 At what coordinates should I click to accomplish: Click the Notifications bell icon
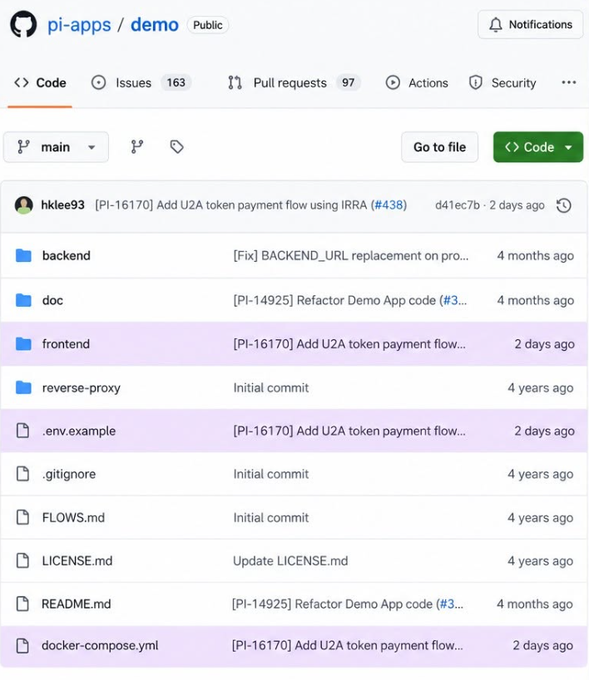coord(495,25)
